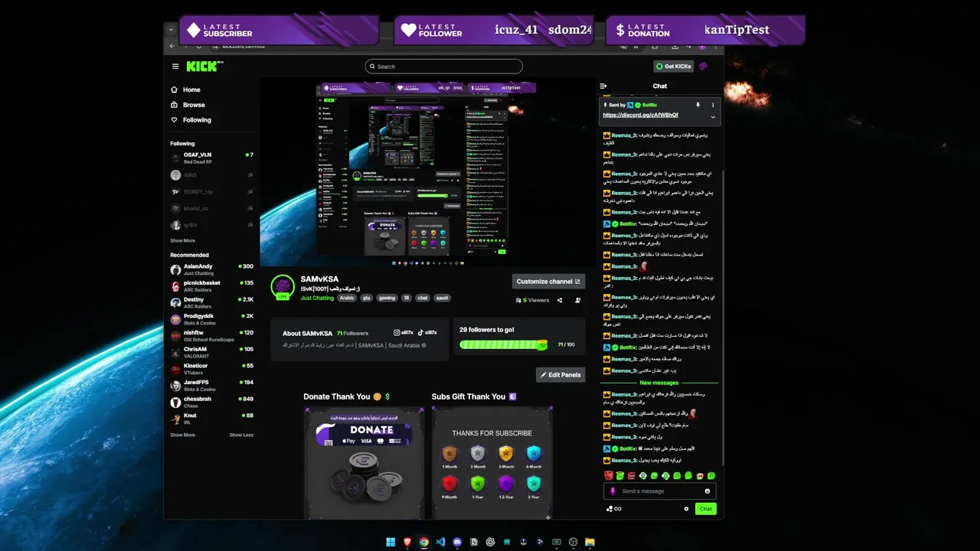Viewport: 980px width, 551px height.
Task: Pick the first red face emote in quick emotes
Action: (x=609, y=475)
